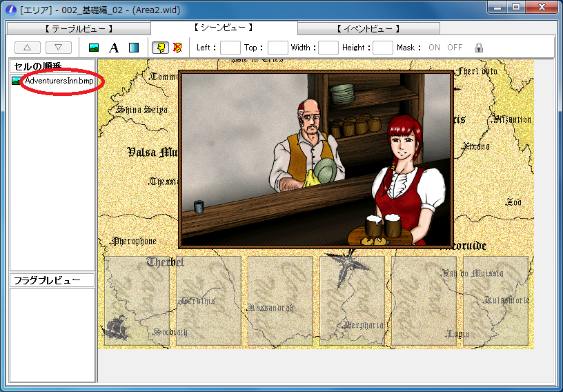Click the first card slot over Therbel
Viewport: 563px width, 392px height.
137,301
